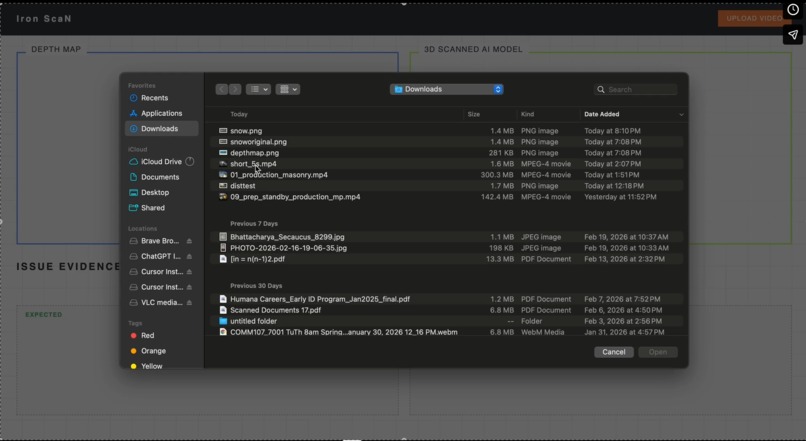Screen dimensions: 806x441
Task: Click the depthmap.png file icon
Action: pos(223,153)
